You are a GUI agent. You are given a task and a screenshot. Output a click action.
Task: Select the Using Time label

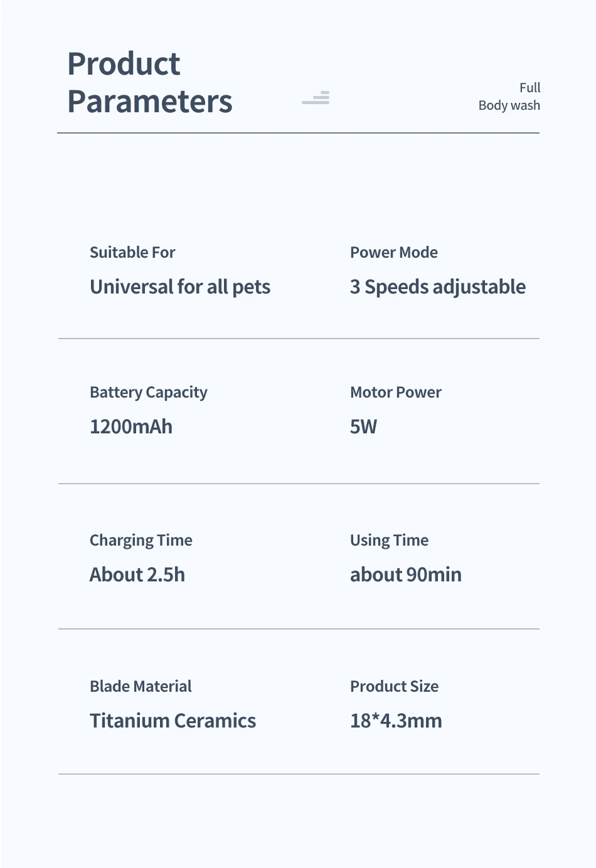389,541
